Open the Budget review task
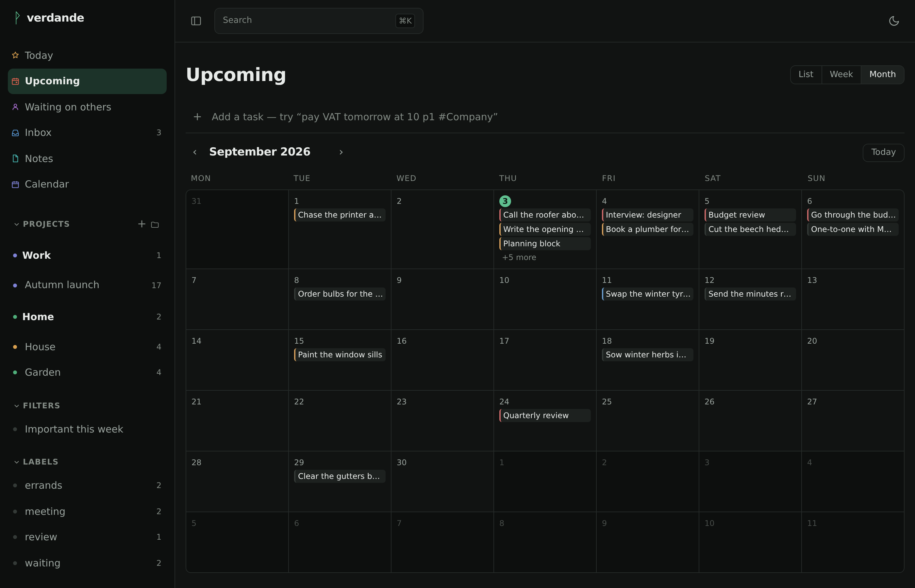This screenshot has width=915, height=588. pyautogui.click(x=750, y=215)
